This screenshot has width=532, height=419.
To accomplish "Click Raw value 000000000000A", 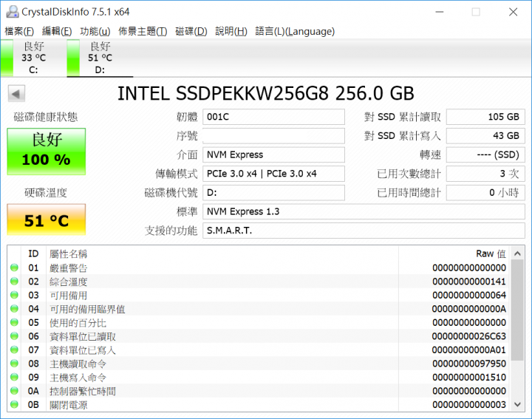I will pos(469,309).
